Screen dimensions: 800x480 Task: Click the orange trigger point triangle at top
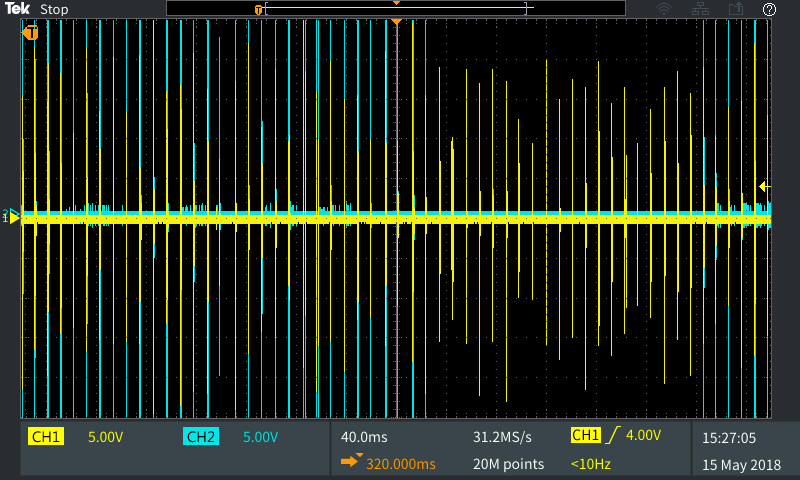pos(396,21)
